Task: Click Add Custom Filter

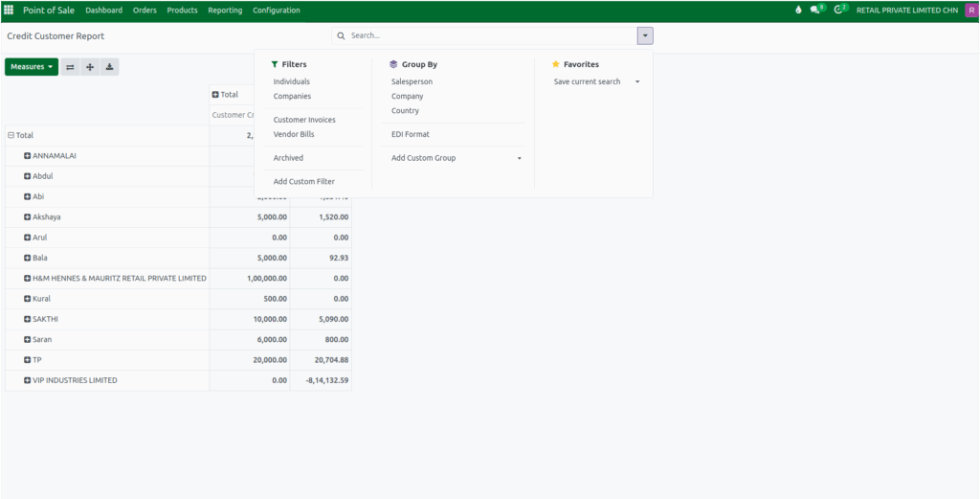Action: tap(303, 182)
